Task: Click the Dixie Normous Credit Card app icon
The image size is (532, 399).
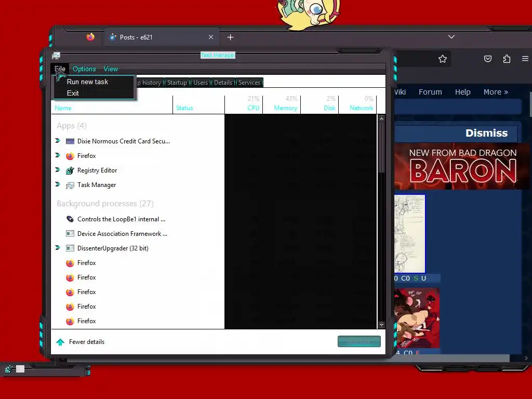Action: [70, 141]
